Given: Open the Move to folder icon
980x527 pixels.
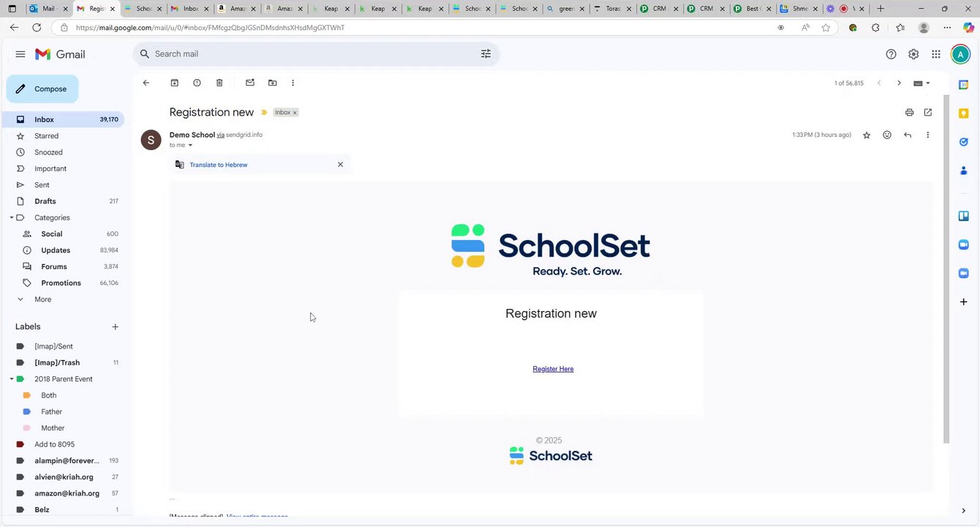Looking at the screenshot, I should coord(273,83).
